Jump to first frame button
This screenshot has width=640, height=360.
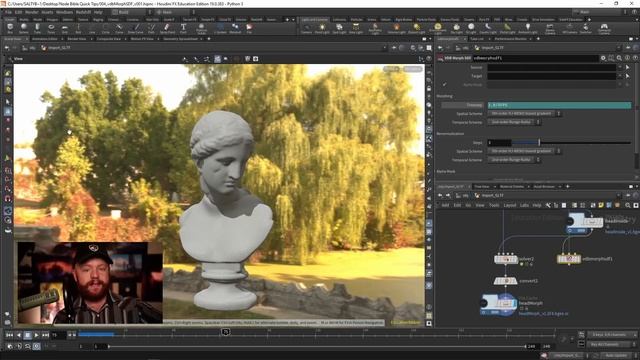9,335
